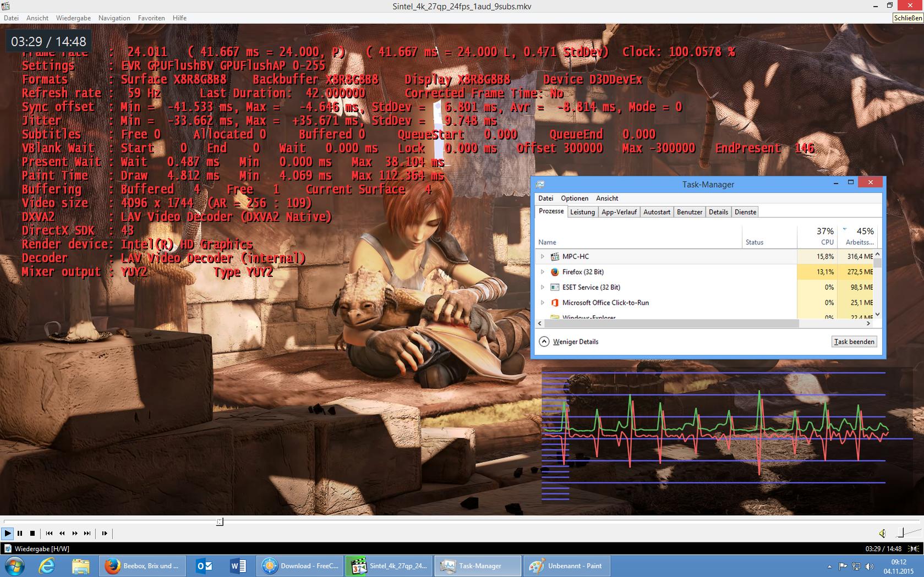Collapse Task-Manager via the Weniger Details chevron
Screen dimensions: 924x577
tap(544, 342)
